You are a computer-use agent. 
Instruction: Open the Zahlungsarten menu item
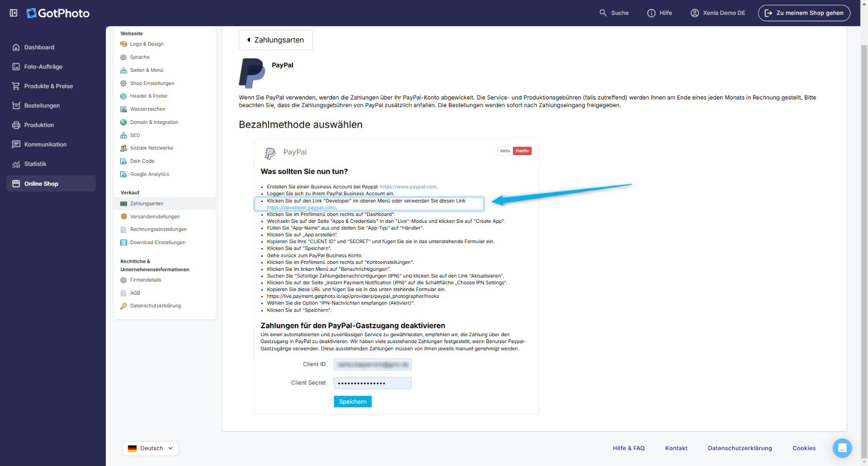(164, 204)
